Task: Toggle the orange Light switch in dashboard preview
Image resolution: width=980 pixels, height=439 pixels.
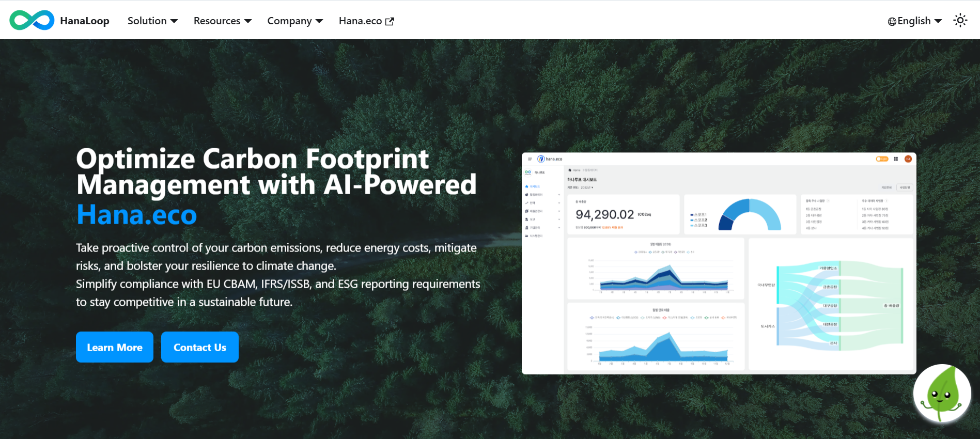Action: pos(882,159)
